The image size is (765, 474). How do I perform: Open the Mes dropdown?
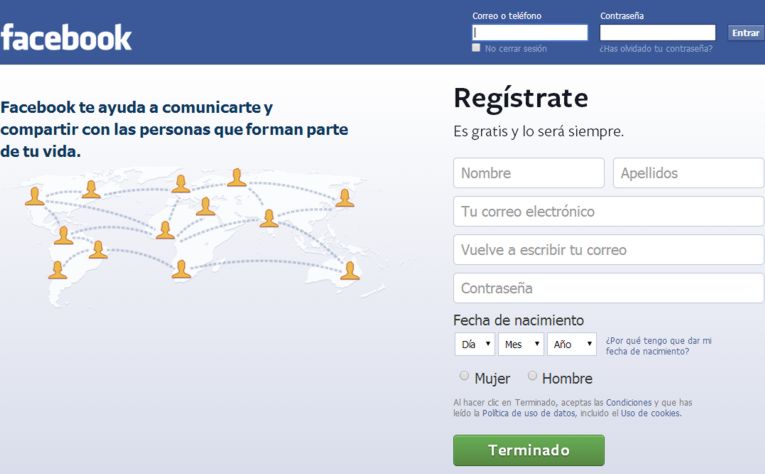[521, 344]
